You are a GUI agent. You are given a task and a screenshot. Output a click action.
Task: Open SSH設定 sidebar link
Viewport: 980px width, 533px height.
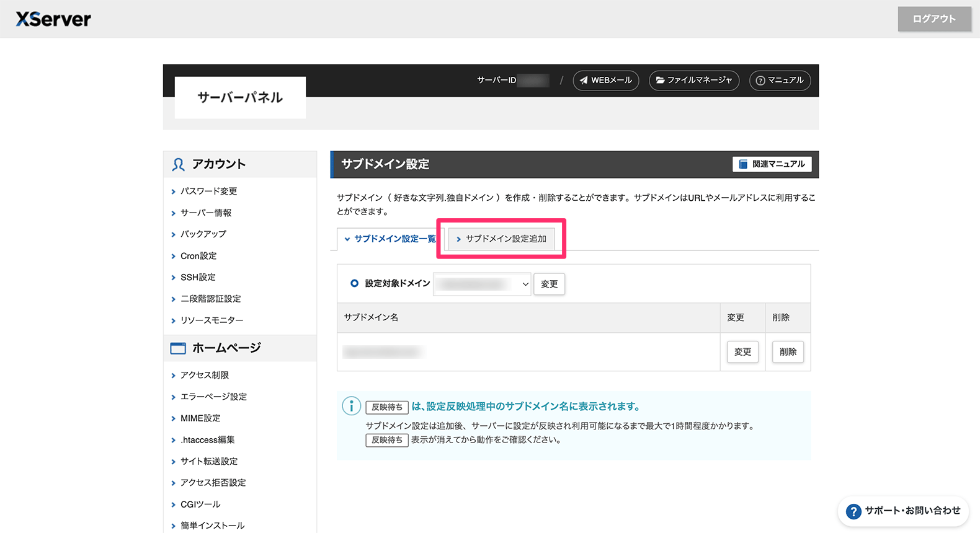(x=198, y=277)
